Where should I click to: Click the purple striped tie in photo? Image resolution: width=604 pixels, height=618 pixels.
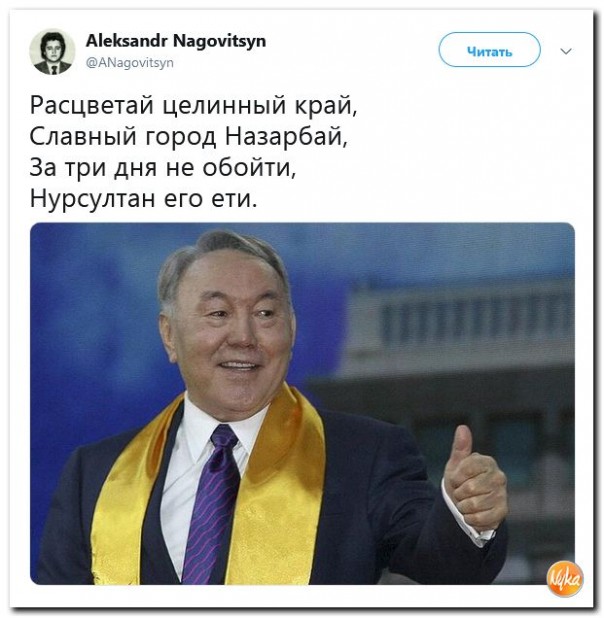pos(213,504)
